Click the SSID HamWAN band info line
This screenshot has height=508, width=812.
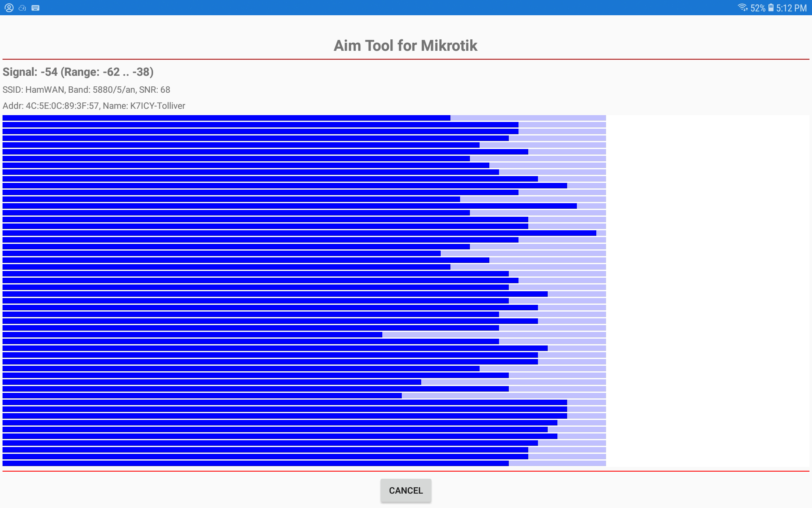86,90
